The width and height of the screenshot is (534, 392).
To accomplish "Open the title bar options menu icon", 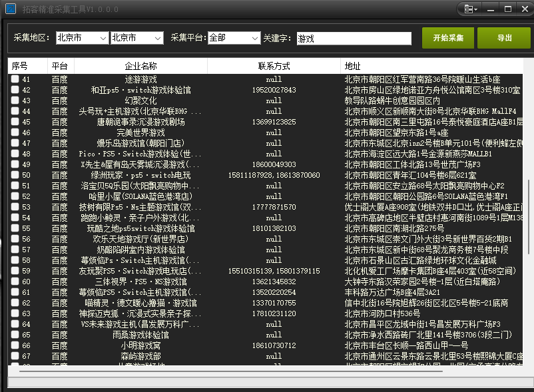I will (x=471, y=9).
